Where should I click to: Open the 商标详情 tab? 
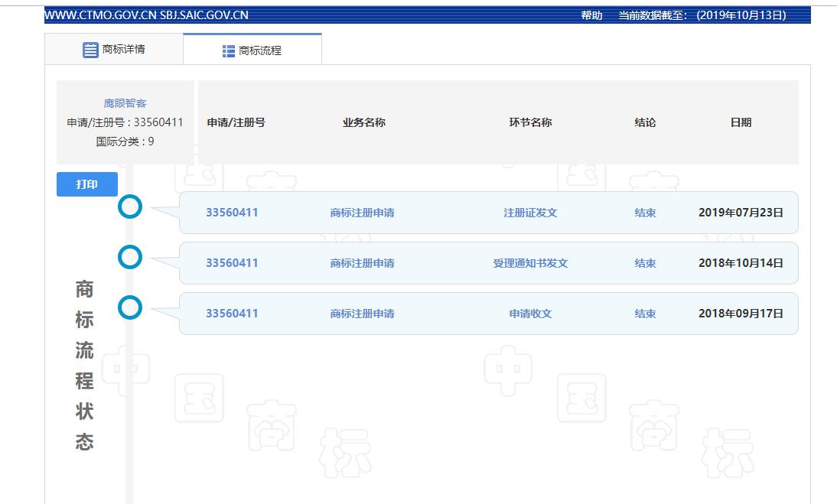tap(114, 50)
